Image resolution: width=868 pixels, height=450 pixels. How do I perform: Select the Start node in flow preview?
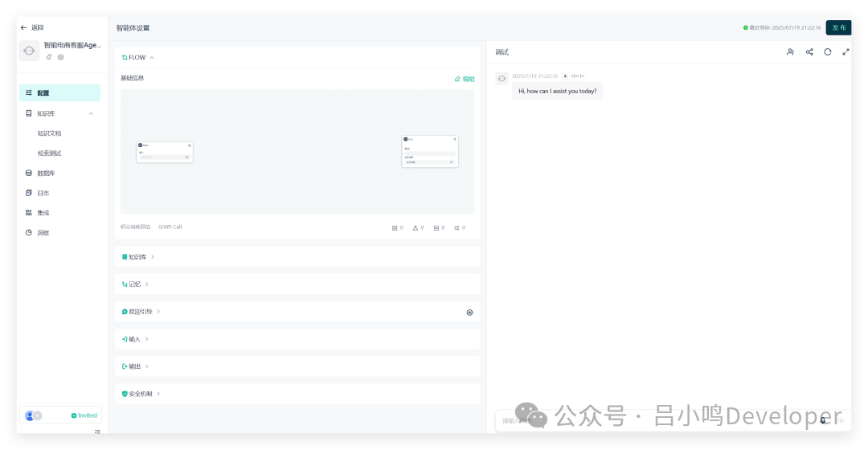(165, 152)
